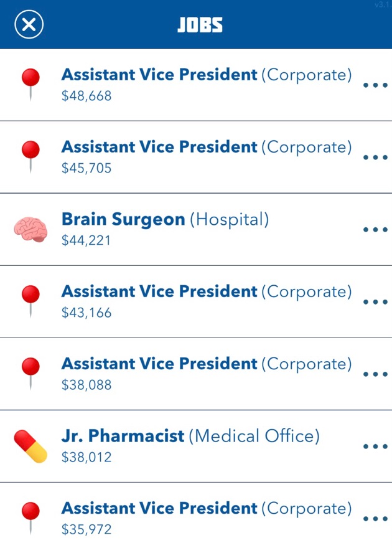Tap the pushpin icon beside the $38,088 job
Viewport: 392px width, 548px height.
(x=30, y=373)
